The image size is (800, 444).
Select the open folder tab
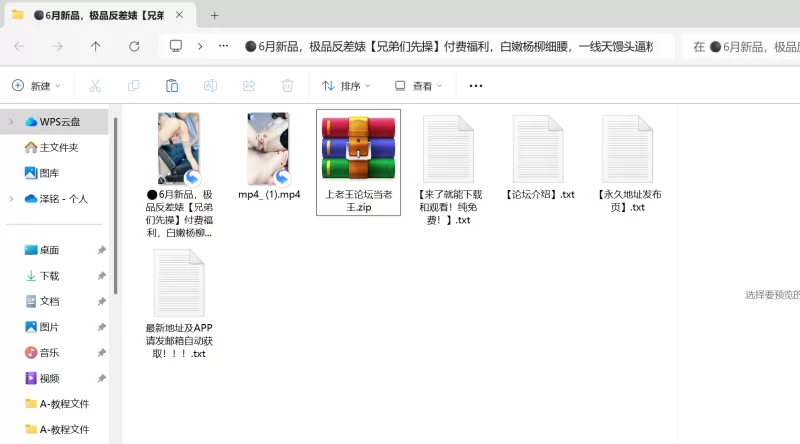100,15
